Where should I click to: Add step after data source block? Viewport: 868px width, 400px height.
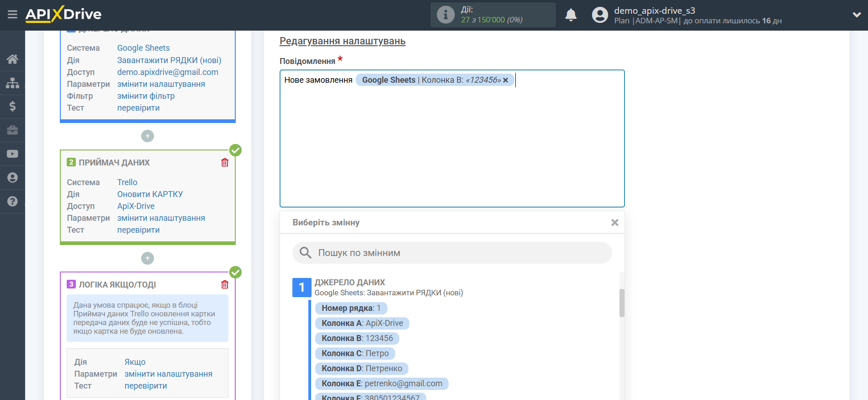[148, 136]
